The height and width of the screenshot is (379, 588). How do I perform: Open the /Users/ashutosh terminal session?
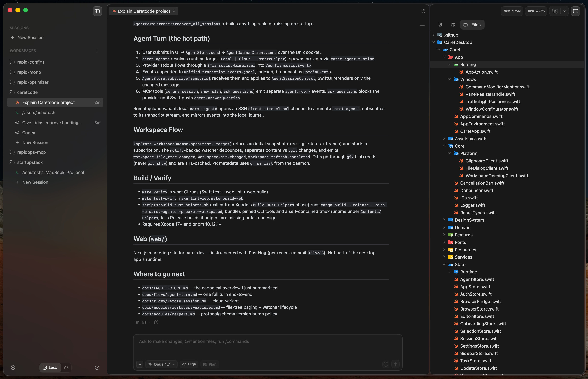[39, 112]
